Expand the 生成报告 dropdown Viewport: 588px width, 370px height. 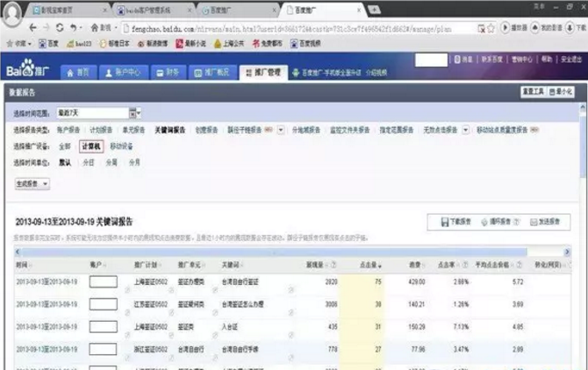(32, 183)
